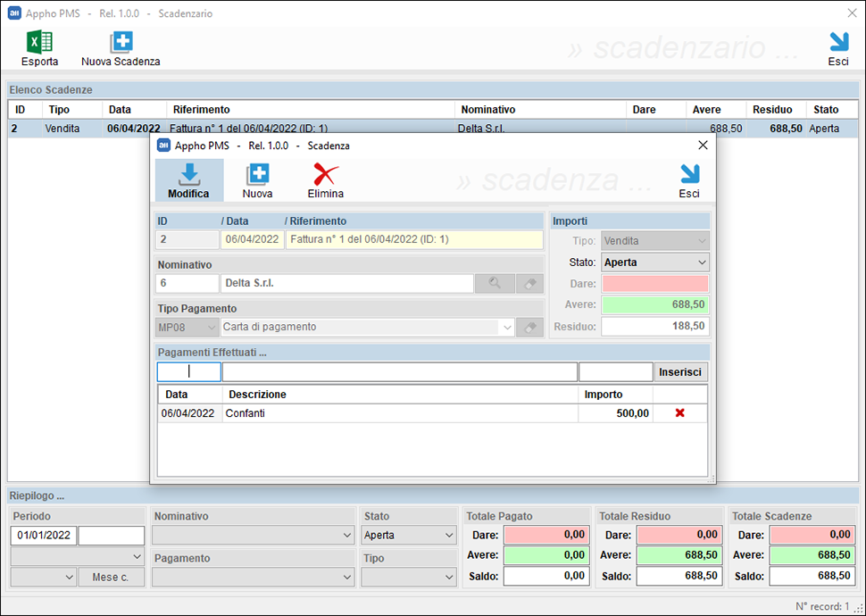
Task: Remove the Confanti payment with red X
Action: 680,413
